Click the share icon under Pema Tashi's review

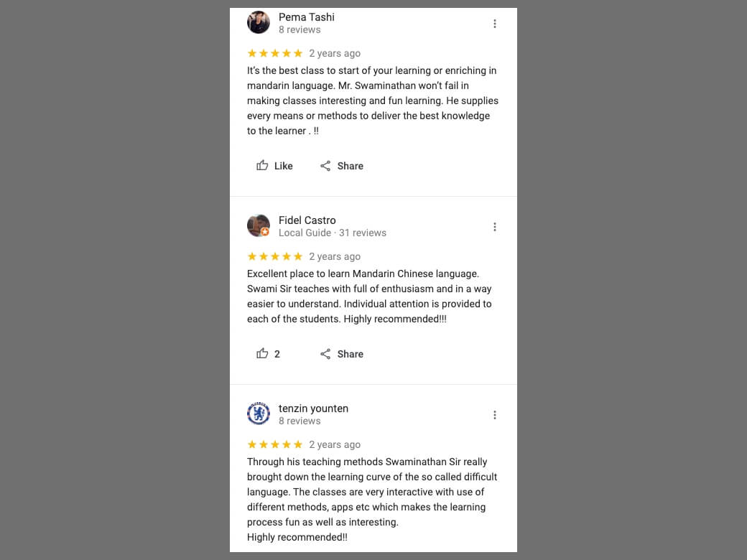click(x=325, y=166)
